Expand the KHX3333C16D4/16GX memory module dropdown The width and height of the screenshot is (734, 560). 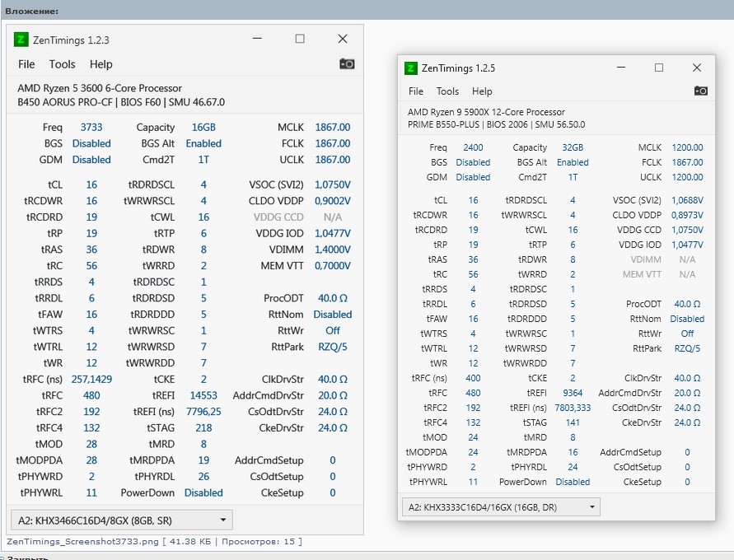501,507
